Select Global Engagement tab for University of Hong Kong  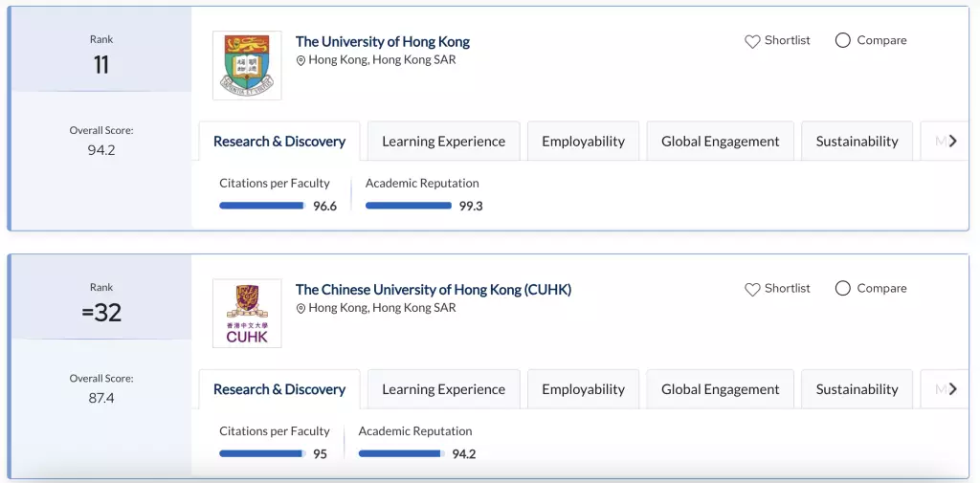coord(720,142)
